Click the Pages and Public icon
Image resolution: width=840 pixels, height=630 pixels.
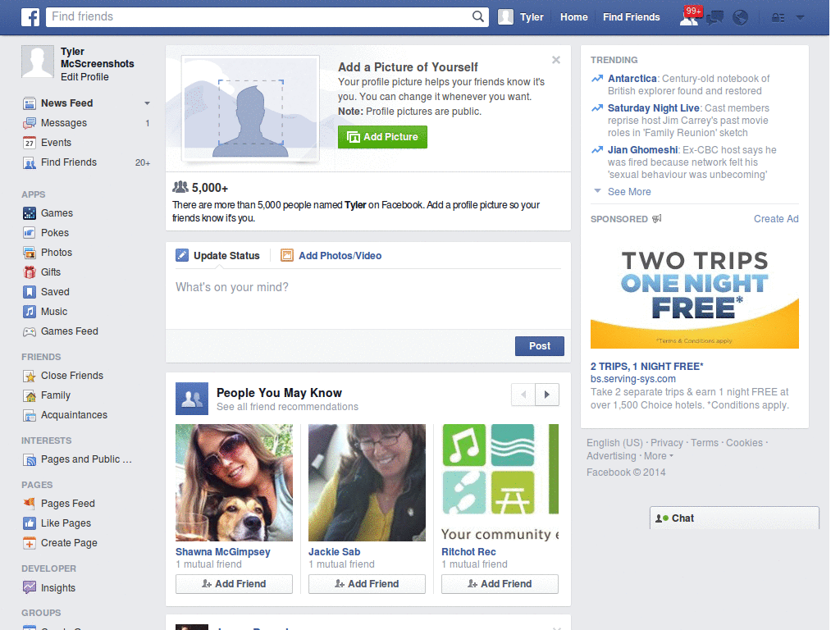30,459
